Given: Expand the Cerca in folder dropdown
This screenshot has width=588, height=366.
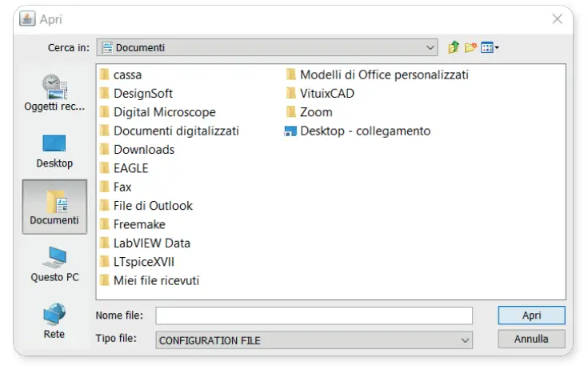Looking at the screenshot, I should click(x=431, y=47).
